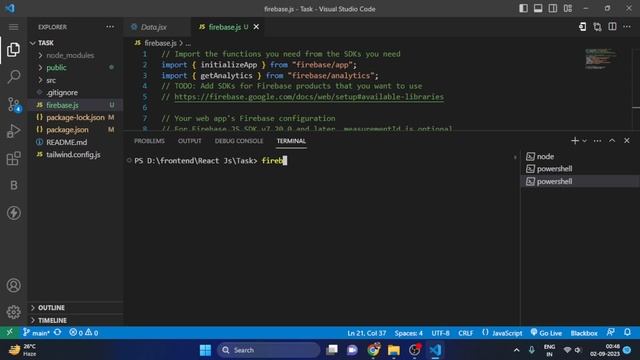Switch to the Debug Console tab
Viewport: 640px width, 360px height.
click(239, 141)
